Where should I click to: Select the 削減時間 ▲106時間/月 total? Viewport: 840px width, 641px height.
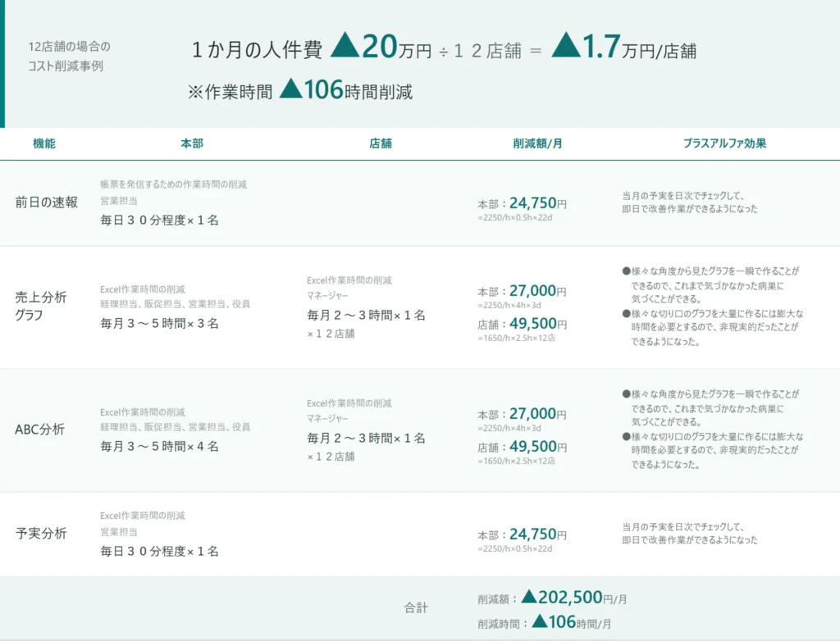click(545, 622)
